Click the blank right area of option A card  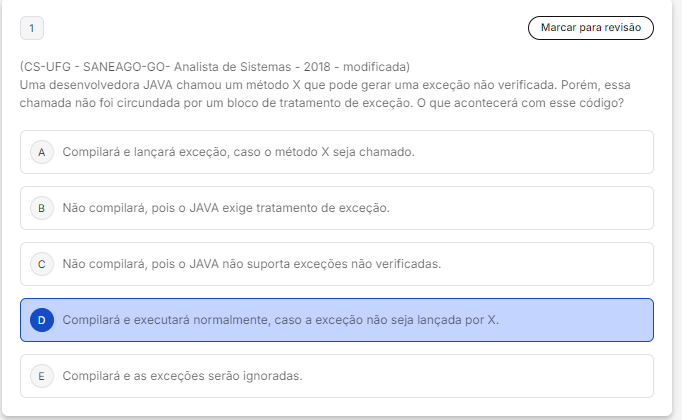pyautogui.click(x=560, y=152)
